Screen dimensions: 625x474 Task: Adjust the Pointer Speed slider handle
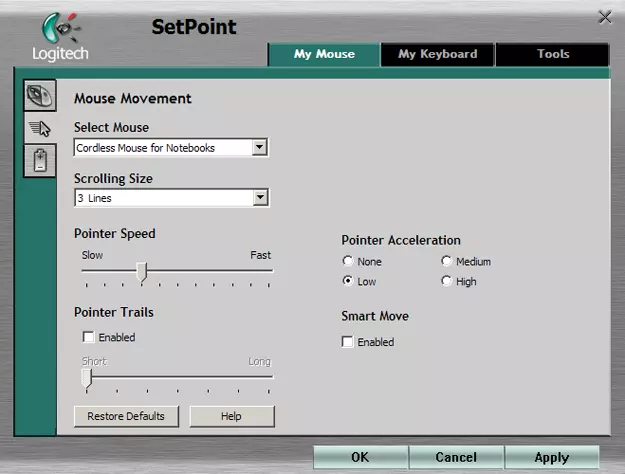142,272
